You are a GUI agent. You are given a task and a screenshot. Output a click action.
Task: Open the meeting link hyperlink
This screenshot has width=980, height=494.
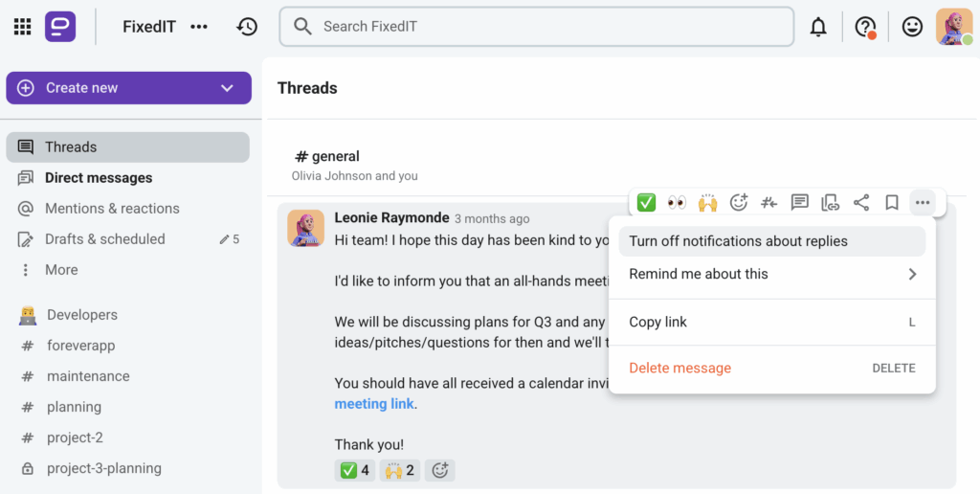374,404
